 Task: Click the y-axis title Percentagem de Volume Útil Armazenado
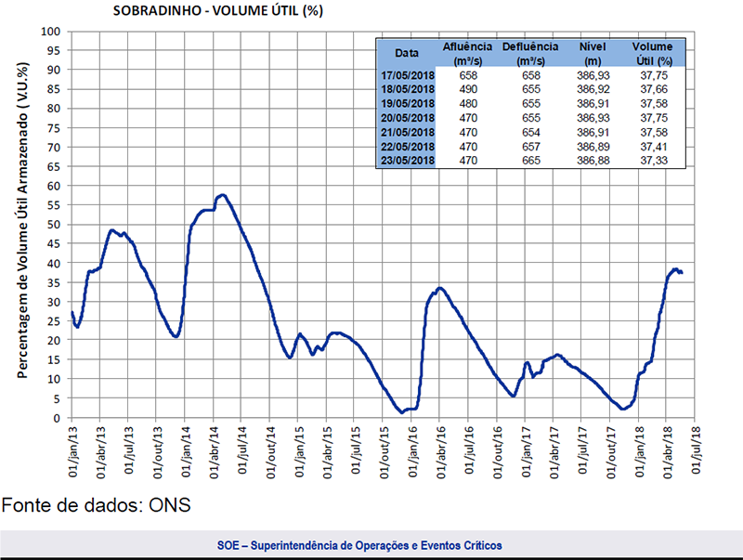coord(21,223)
